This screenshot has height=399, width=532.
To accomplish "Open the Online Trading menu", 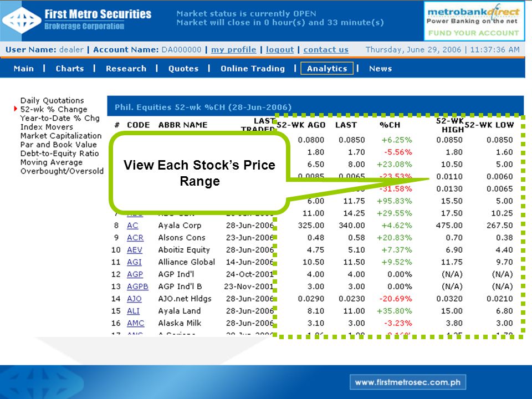I will click(x=253, y=69).
